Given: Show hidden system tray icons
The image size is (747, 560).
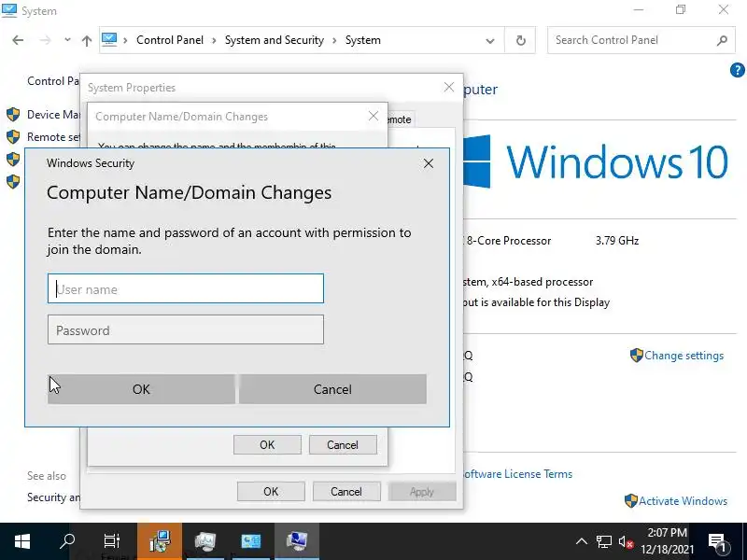Looking at the screenshot, I should [x=581, y=541].
